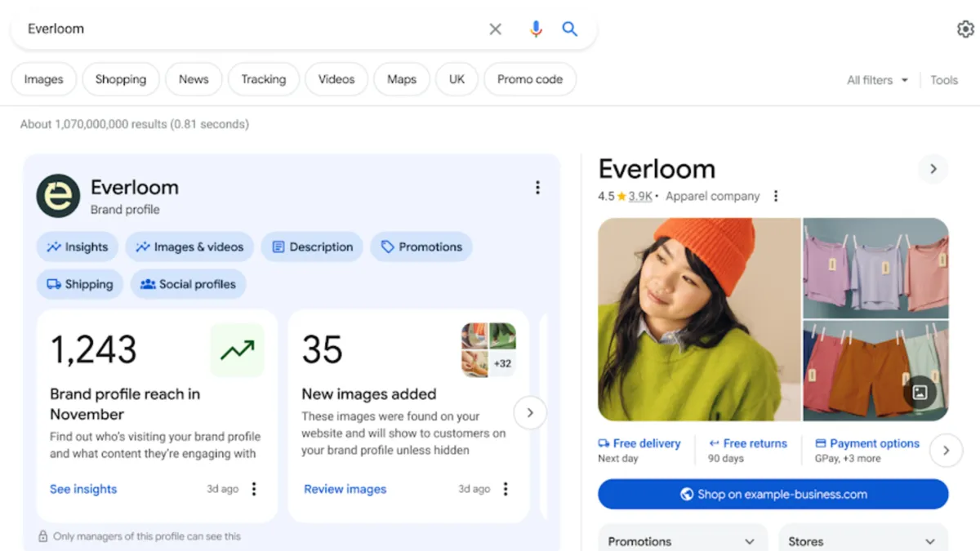Click the magnifying glass search icon
Screen dimensions: 980x551
pyautogui.click(x=569, y=29)
